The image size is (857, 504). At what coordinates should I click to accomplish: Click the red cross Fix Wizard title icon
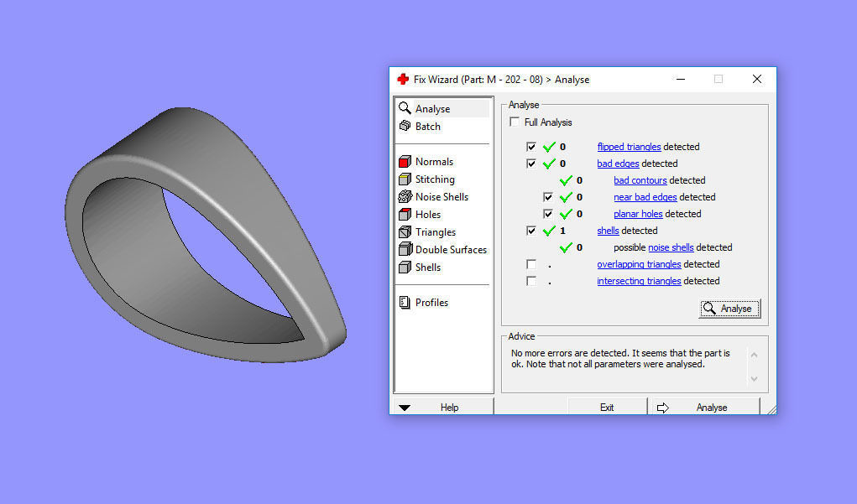click(403, 79)
